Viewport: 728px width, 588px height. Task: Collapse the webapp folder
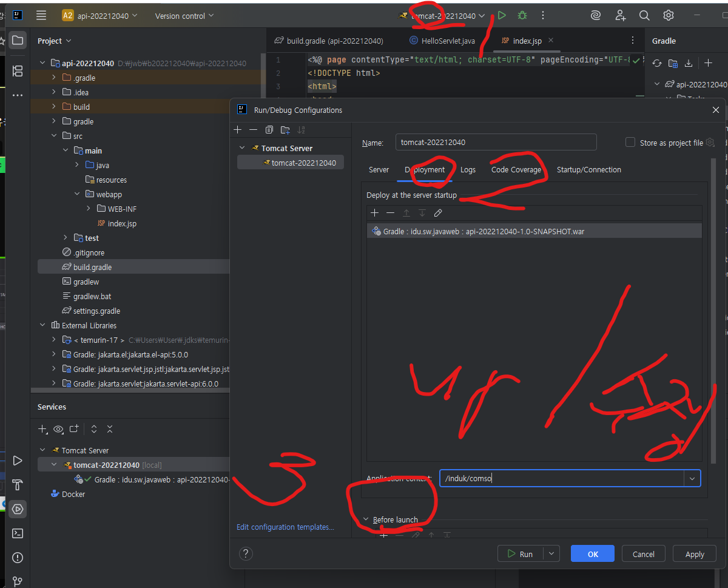[x=77, y=194]
